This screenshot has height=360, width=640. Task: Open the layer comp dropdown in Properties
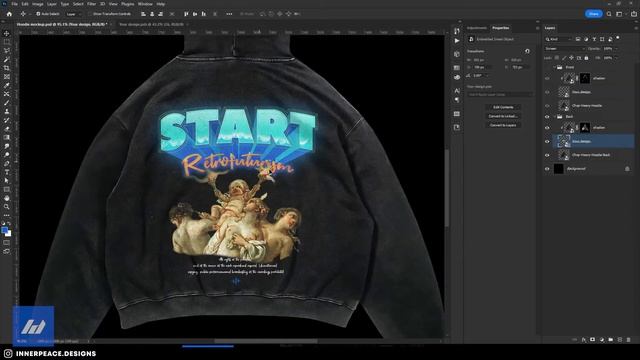click(x=500, y=94)
